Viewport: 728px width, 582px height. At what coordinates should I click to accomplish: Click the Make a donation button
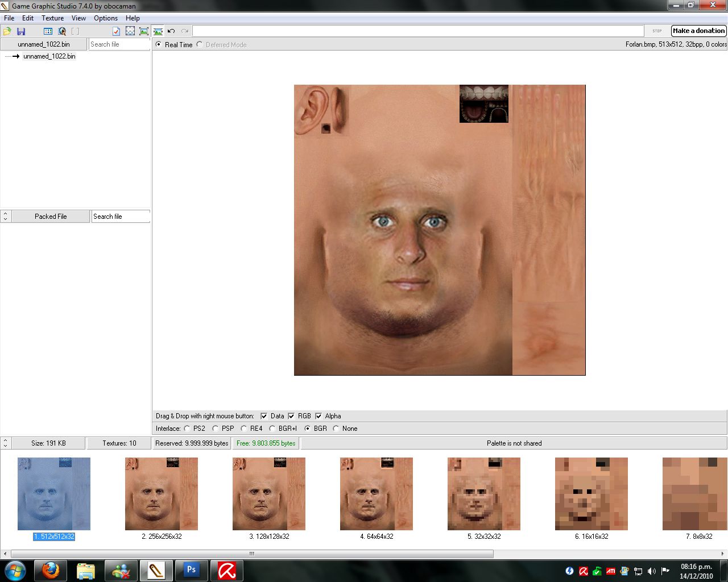point(699,31)
